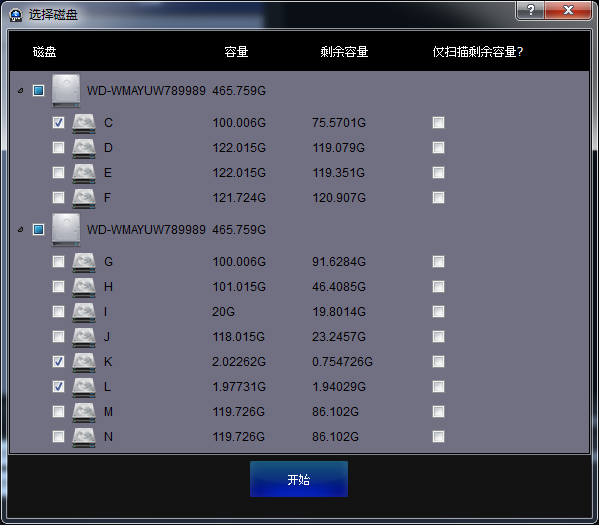This screenshot has width=599, height=525.
Task: Click the 开始 button
Action: pos(299,479)
